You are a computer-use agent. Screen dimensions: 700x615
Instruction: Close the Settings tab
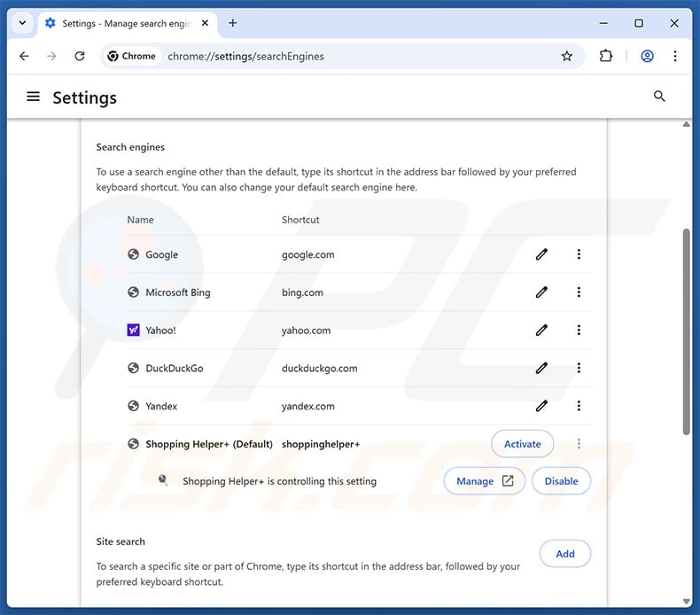click(205, 23)
